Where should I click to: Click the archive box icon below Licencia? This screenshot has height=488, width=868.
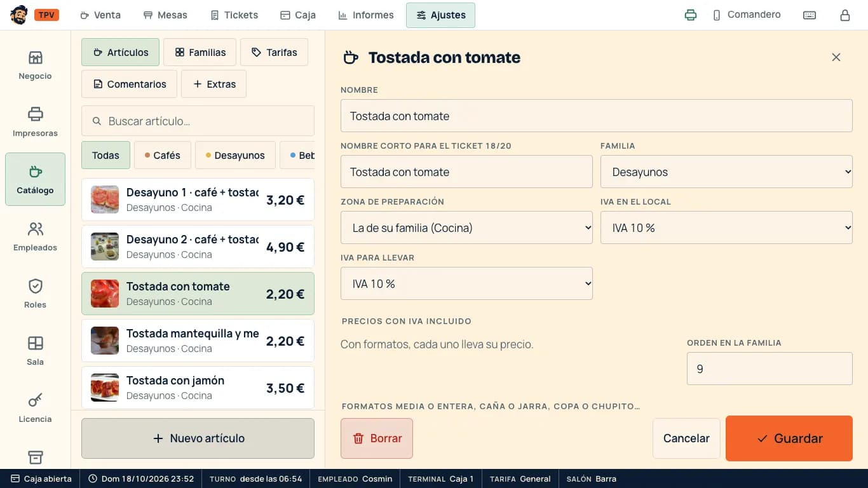[36, 457]
